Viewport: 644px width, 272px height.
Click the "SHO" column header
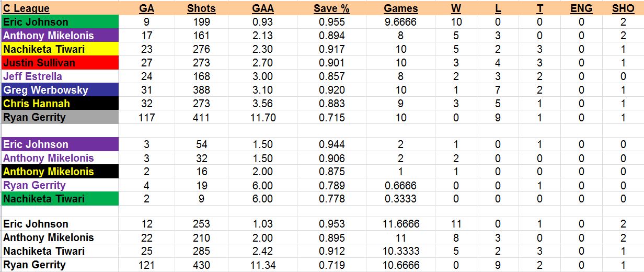point(623,8)
